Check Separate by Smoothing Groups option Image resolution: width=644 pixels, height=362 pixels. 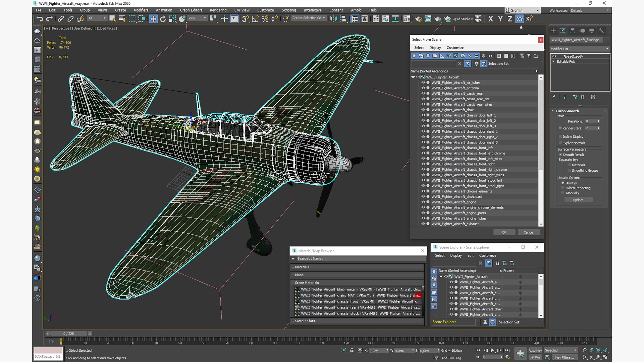point(570,170)
